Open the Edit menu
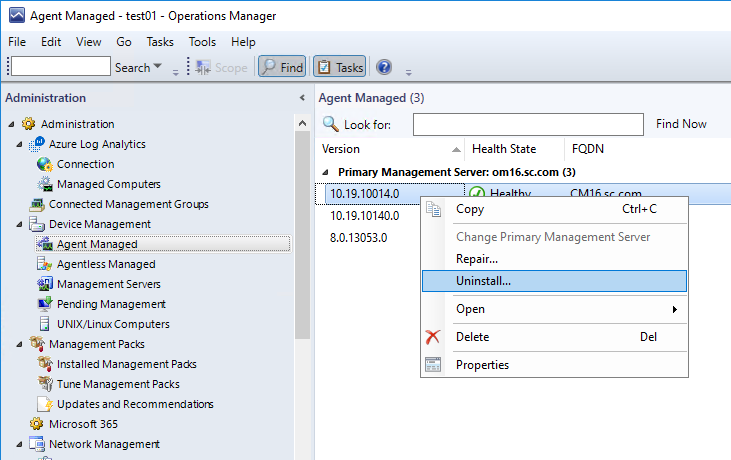The height and width of the screenshot is (460, 731). (51, 42)
